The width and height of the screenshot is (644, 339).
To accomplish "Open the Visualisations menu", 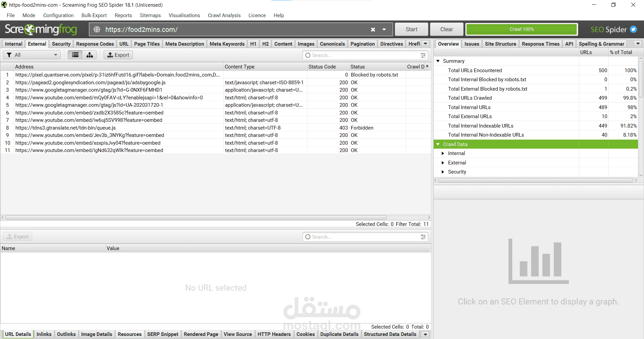I will tap(184, 15).
